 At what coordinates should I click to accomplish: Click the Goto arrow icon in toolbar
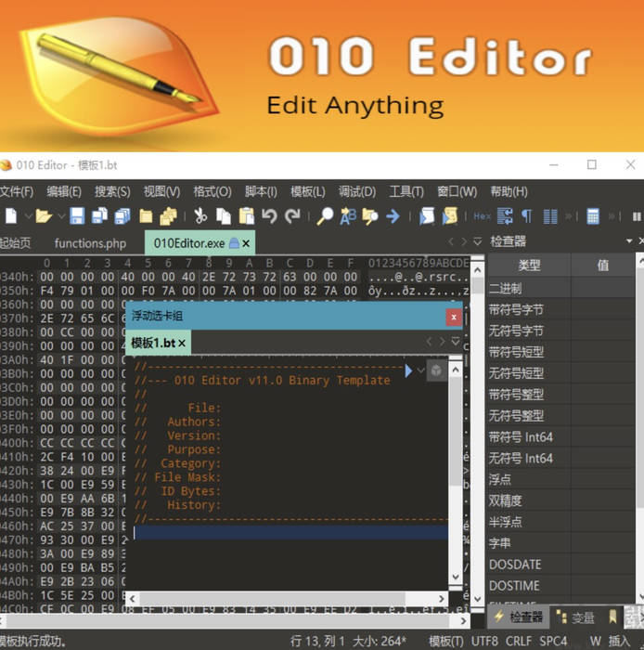tap(393, 216)
